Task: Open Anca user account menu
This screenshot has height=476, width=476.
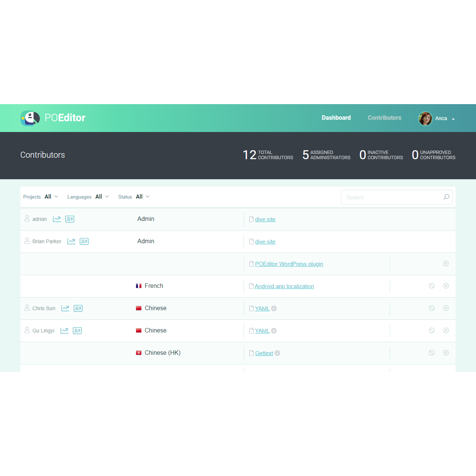Action: 437,119
